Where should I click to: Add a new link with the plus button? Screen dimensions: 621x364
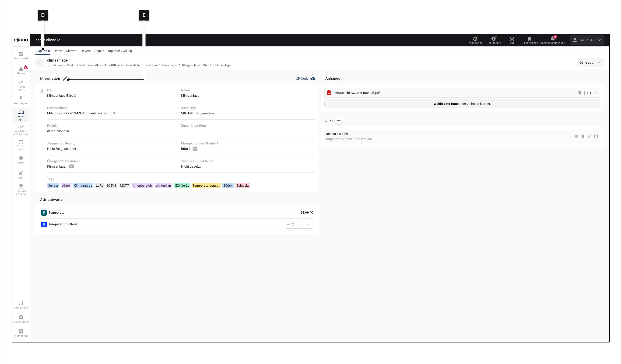click(x=339, y=121)
